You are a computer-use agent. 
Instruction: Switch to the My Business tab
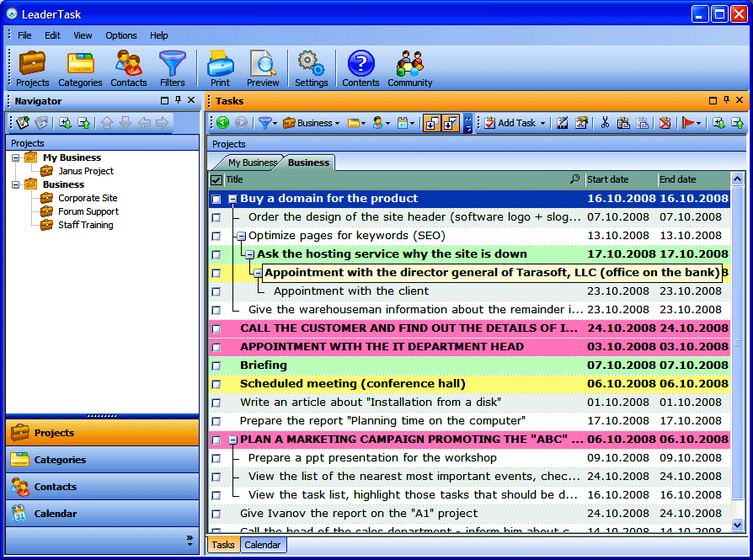click(x=252, y=163)
